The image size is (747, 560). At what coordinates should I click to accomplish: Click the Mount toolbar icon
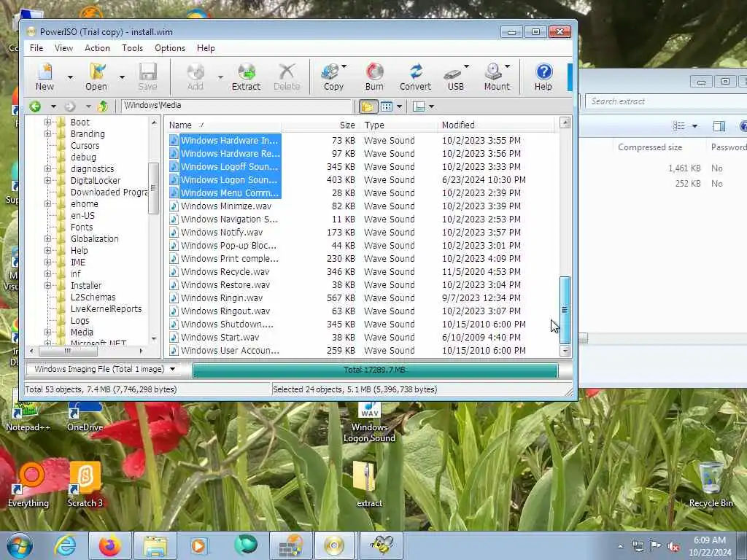pos(496,77)
